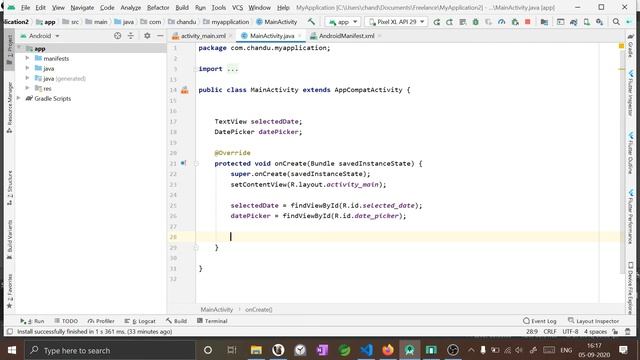Click the Make Project hammer icon

point(311,22)
